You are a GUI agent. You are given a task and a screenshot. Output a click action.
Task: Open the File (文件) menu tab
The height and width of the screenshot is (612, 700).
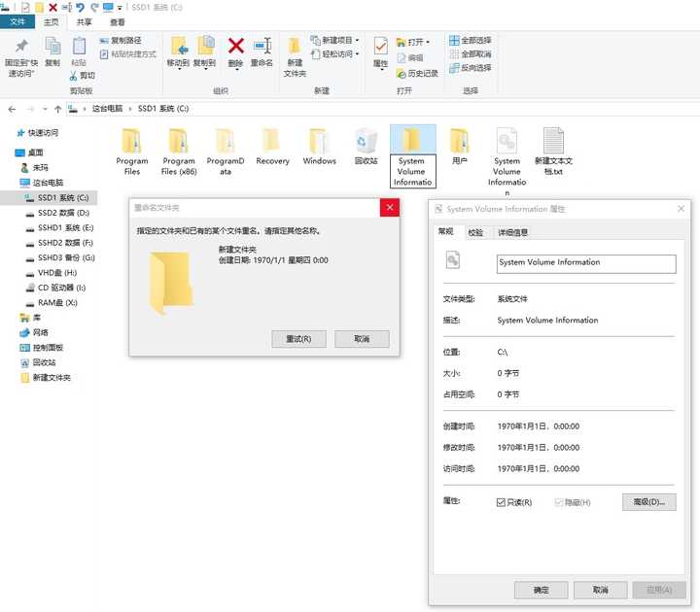tap(17, 21)
